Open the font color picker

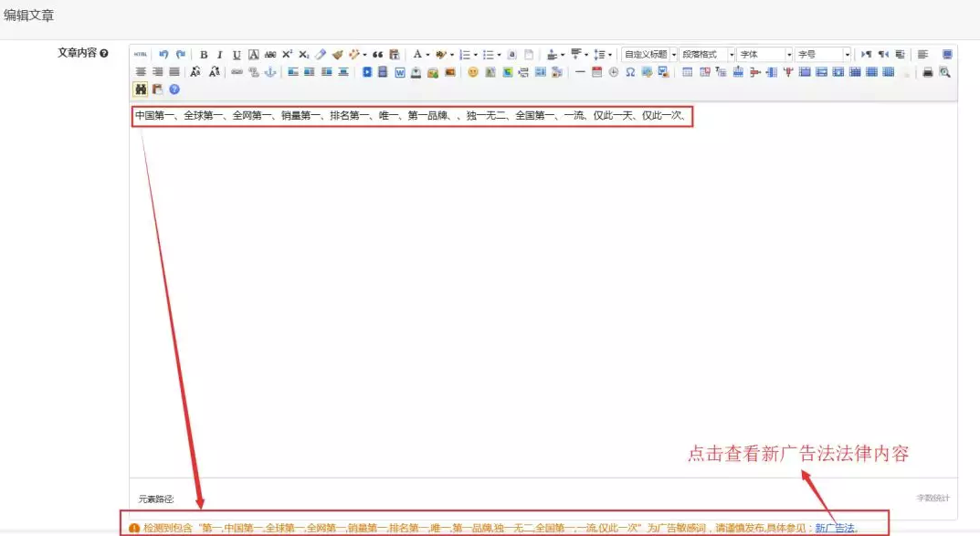point(417,55)
